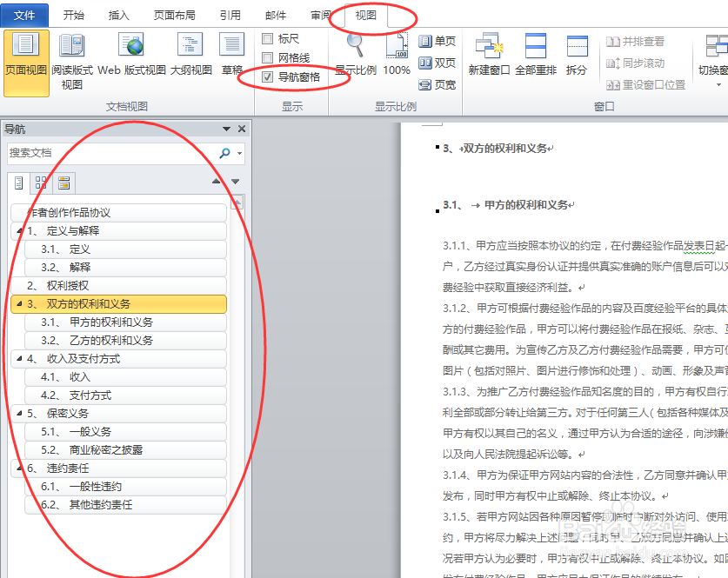Set zoom to 100%
Screen dimensions: 728x578
tap(397, 48)
